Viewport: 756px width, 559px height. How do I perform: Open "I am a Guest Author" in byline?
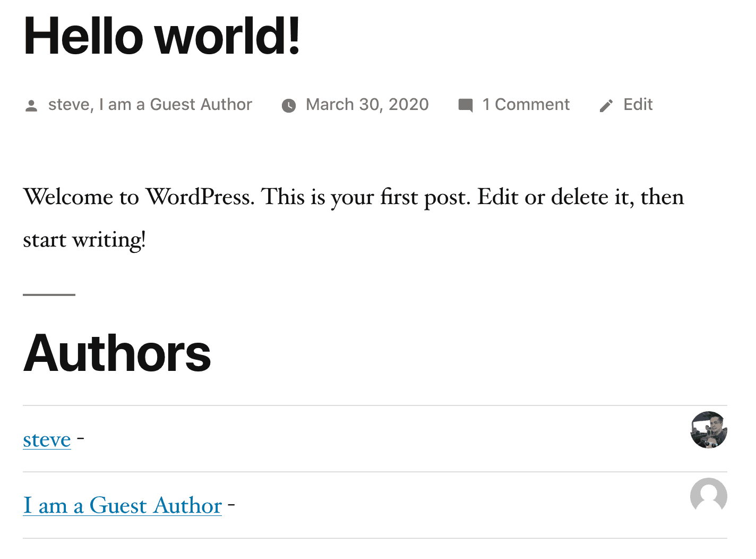tap(176, 105)
